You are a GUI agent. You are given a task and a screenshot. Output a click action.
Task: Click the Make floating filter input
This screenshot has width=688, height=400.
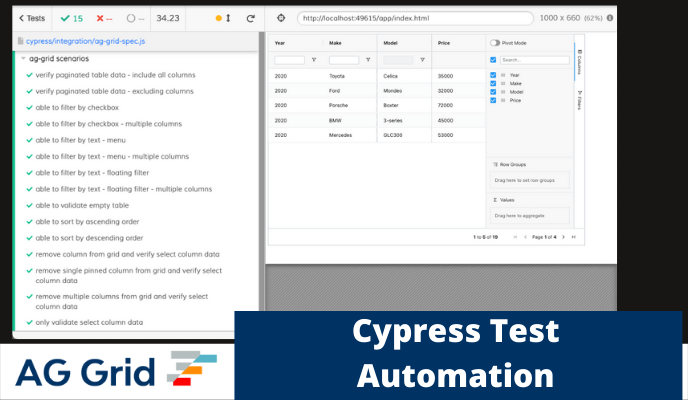click(x=344, y=60)
